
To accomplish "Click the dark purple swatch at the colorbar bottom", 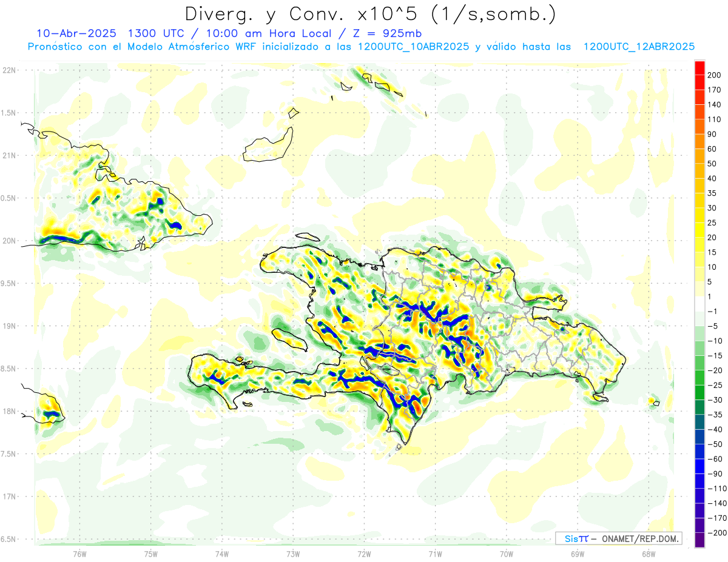I will point(699,540).
